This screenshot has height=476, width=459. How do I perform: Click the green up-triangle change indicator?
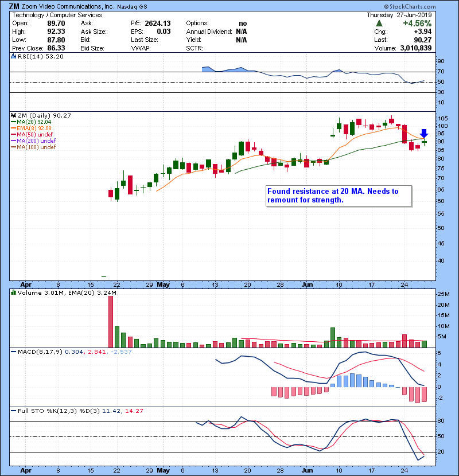click(x=379, y=24)
